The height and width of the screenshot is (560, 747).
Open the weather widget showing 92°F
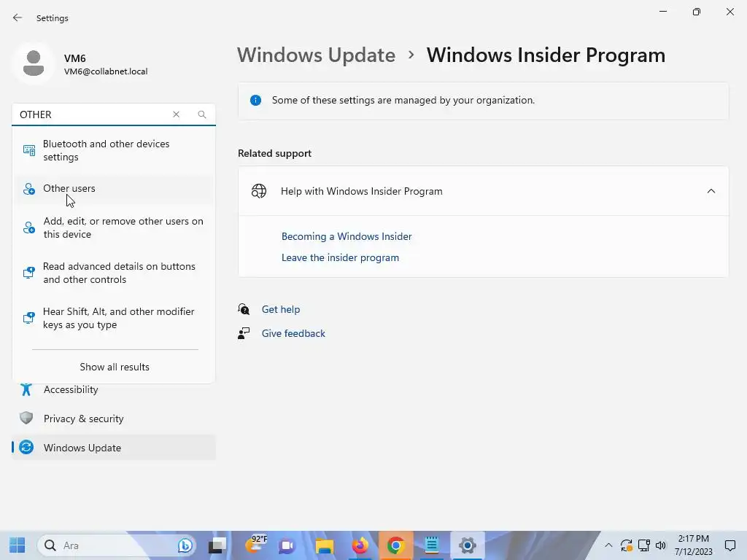coord(256,544)
